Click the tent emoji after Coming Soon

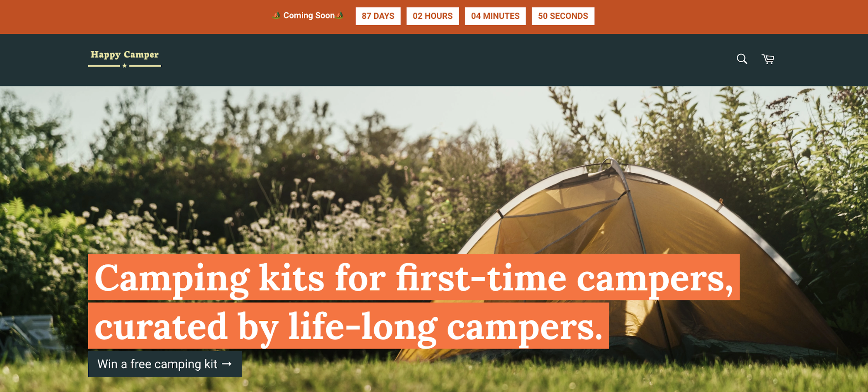(340, 16)
